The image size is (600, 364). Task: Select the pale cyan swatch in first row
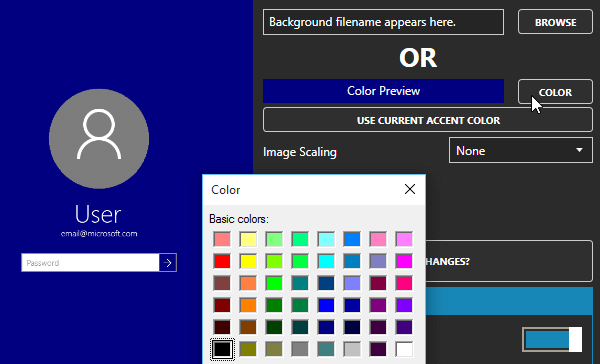[326, 239]
